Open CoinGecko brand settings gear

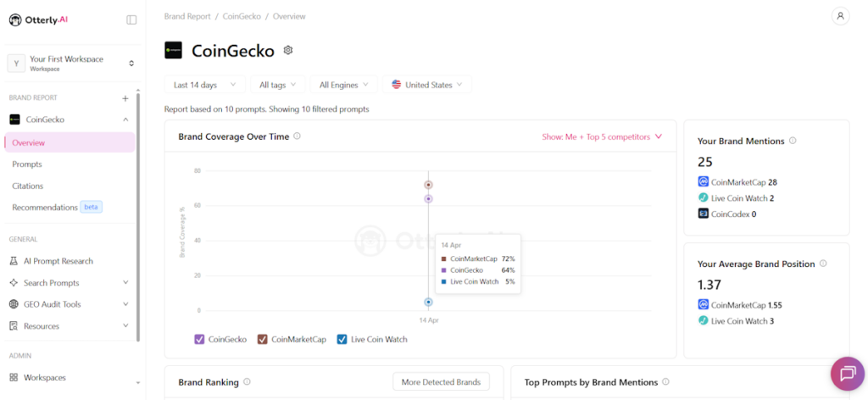pos(288,50)
